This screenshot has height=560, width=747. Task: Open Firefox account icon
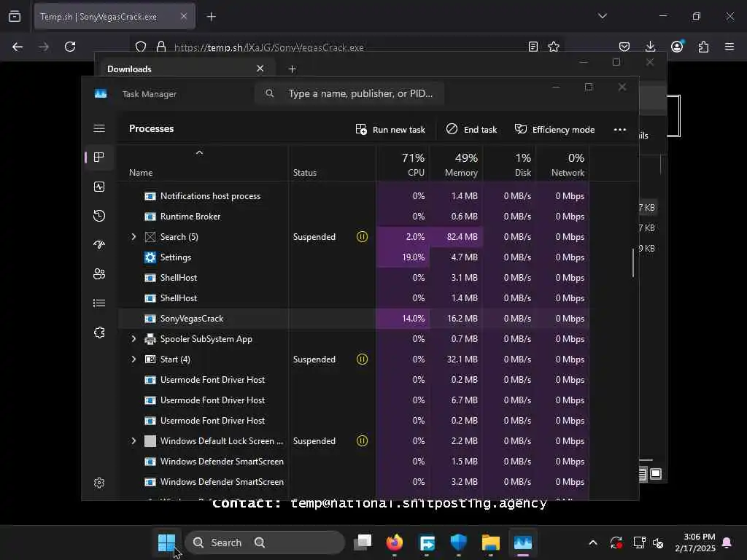click(677, 47)
